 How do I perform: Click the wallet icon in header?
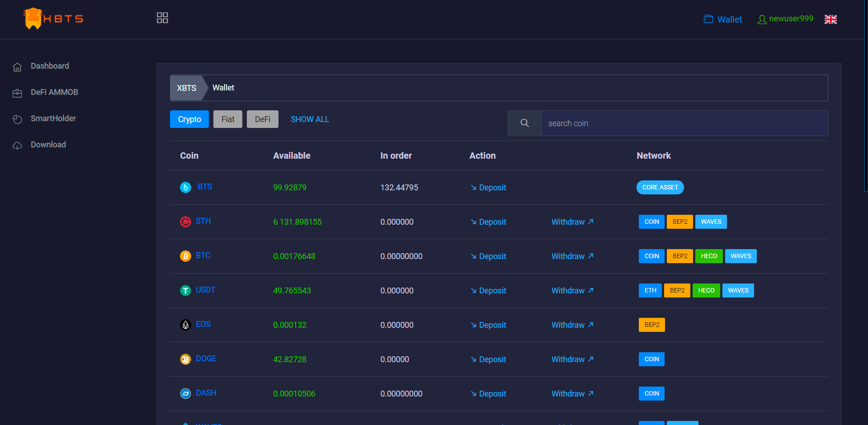coord(708,19)
